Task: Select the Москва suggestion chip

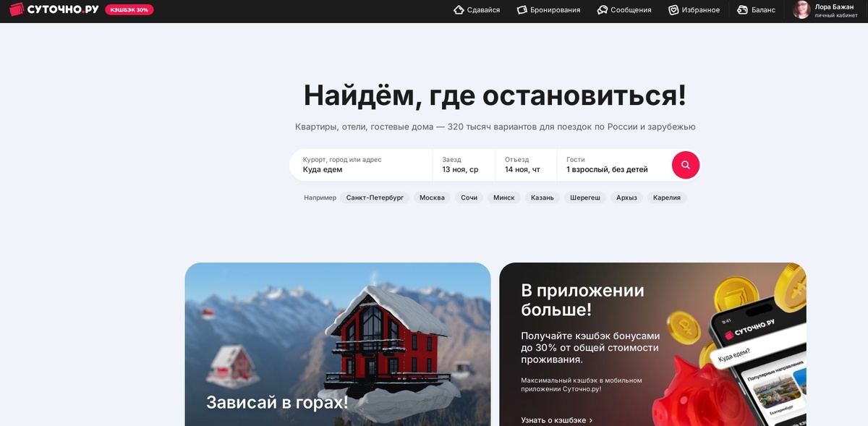Action: click(x=432, y=197)
